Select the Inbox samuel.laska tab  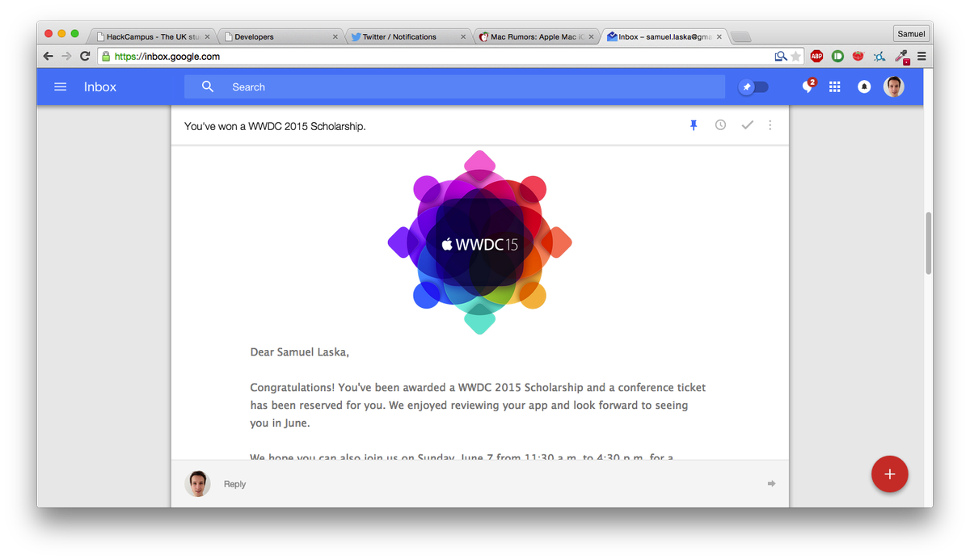(x=663, y=36)
